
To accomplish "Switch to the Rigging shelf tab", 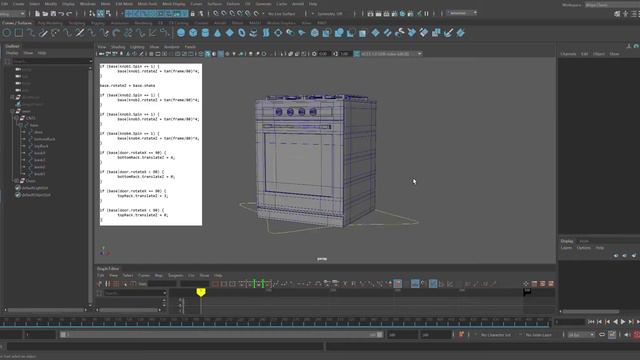I will 98,23.
